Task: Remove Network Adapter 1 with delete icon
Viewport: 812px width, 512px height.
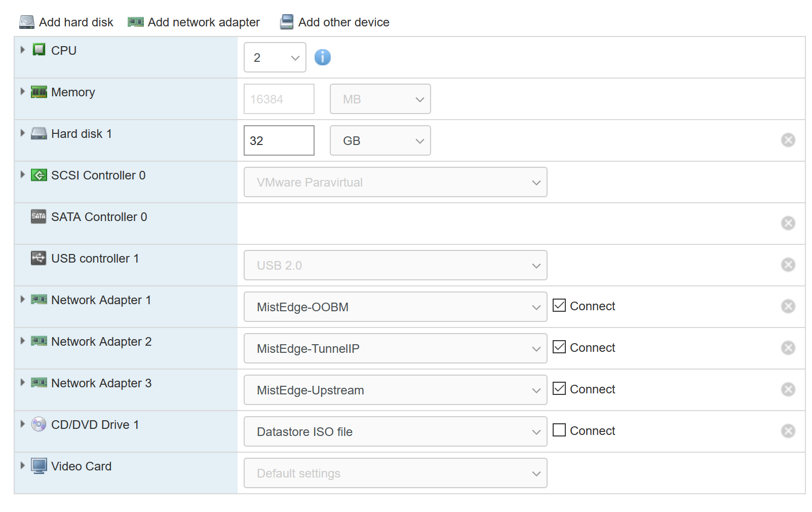Action: click(x=788, y=306)
